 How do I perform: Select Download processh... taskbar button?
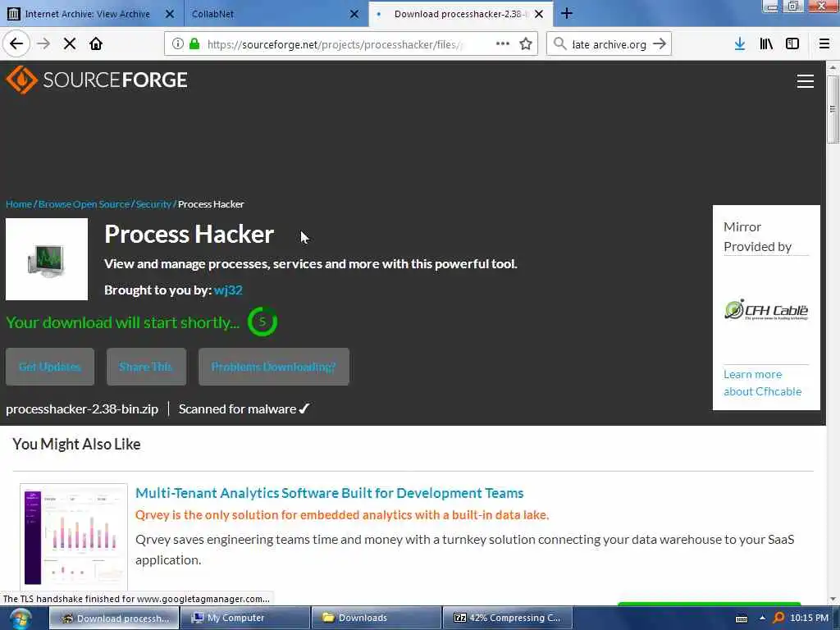pyautogui.click(x=113, y=619)
